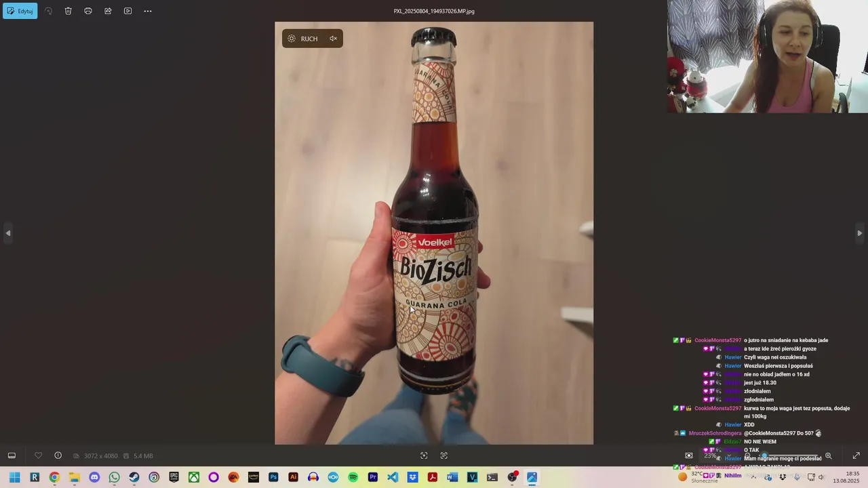The width and height of the screenshot is (868, 488).
Task: Open WhatsApp from taskbar
Action: point(114,477)
